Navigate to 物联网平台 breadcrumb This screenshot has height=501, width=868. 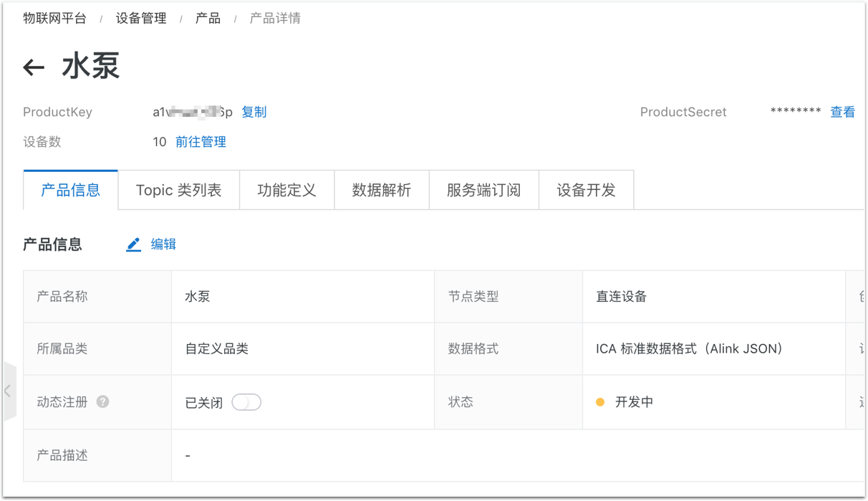[54, 19]
